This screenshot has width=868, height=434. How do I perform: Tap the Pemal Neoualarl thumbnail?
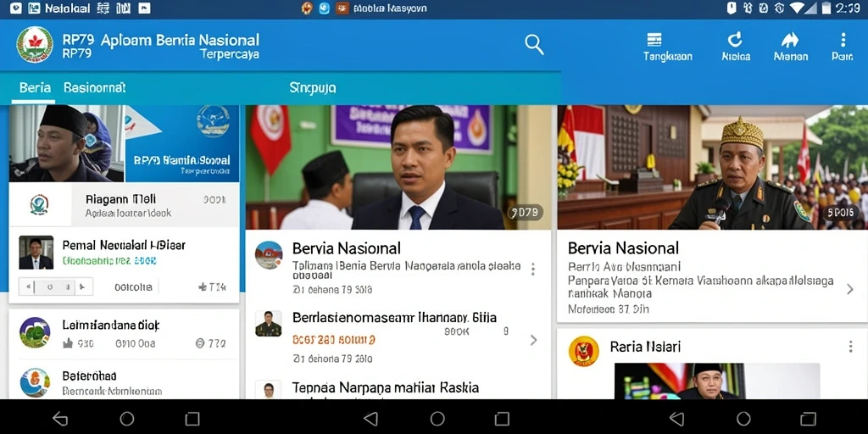36,253
